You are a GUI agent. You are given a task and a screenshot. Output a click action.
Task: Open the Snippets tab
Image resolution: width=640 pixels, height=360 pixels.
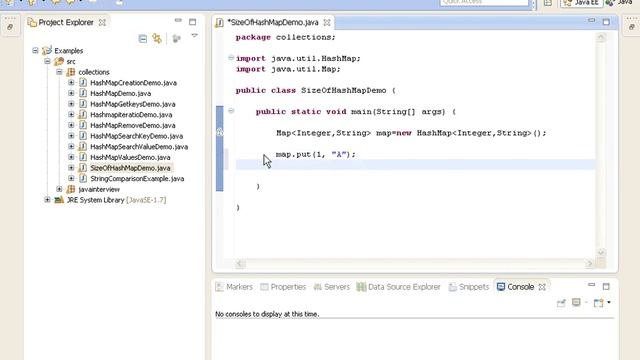pos(469,287)
